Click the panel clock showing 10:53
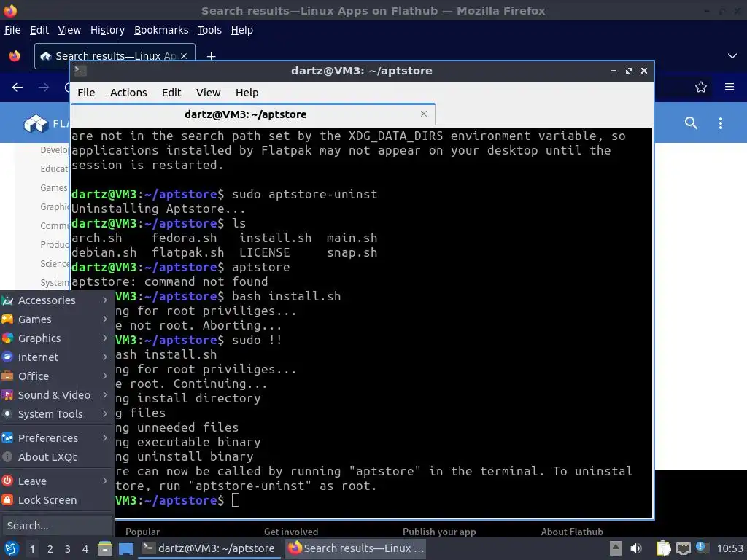The width and height of the screenshot is (747, 560). (x=729, y=548)
